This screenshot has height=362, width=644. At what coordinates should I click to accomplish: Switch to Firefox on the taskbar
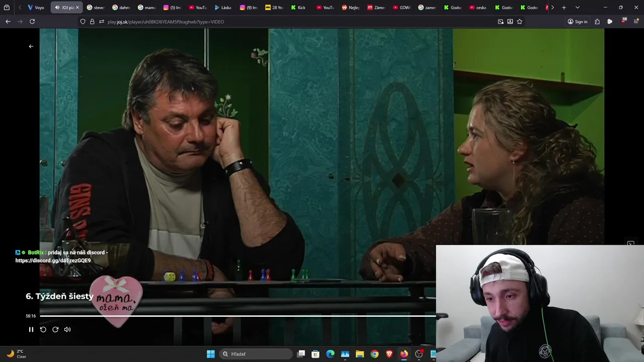click(404, 354)
